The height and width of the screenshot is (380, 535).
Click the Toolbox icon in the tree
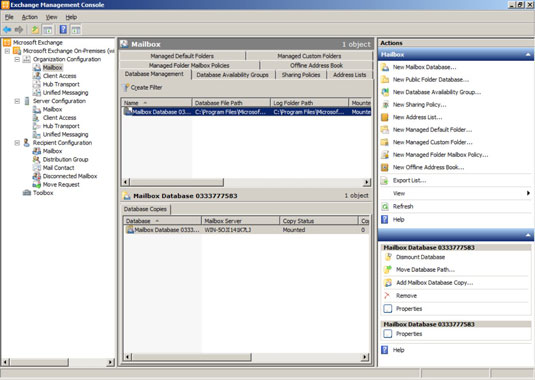pos(27,193)
